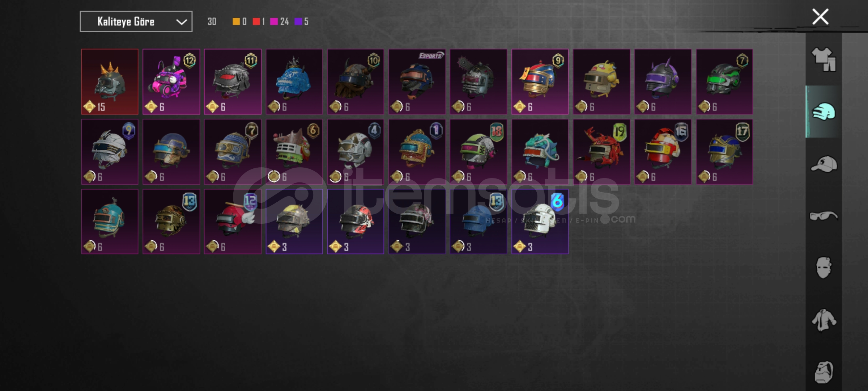Expand sort options via chevron arrow
This screenshot has height=391, width=868.
[181, 22]
